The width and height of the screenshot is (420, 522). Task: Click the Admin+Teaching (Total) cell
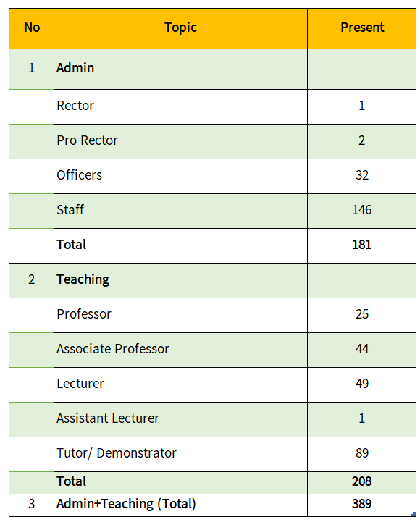coord(180,505)
